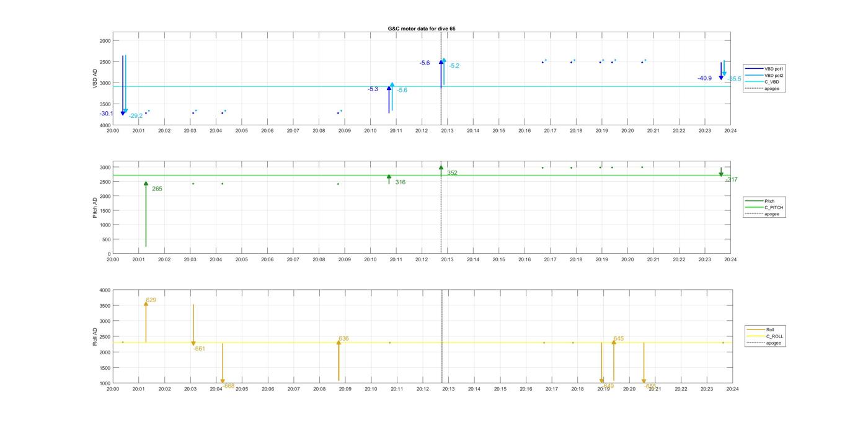Click the upward roll arrow labeled 636
Viewport: 868px width, 430px height.
point(339,361)
